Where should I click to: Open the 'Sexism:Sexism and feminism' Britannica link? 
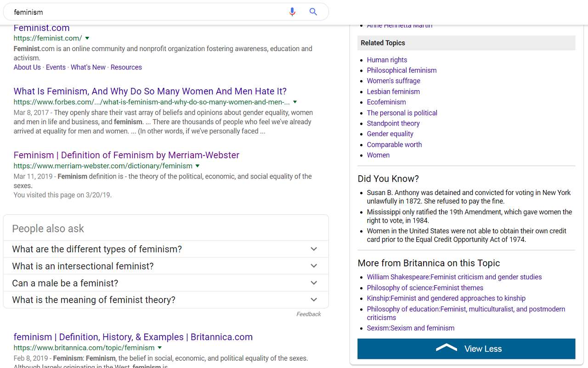410,328
